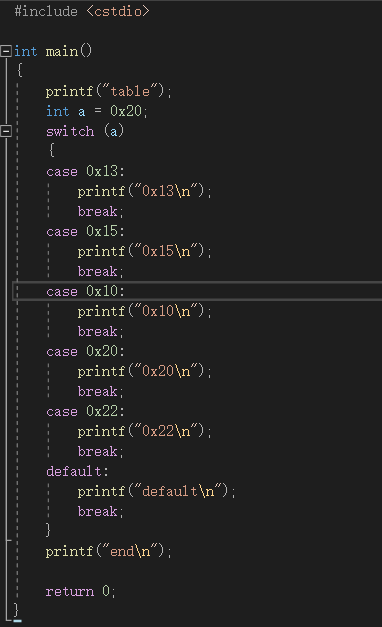This screenshot has height=627, width=382.
Task: Click the switch keyword
Action: pos(70,132)
